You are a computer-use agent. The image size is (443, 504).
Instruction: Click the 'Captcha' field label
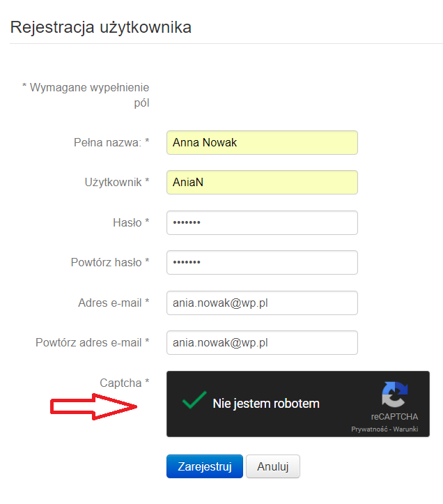pos(121,383)
